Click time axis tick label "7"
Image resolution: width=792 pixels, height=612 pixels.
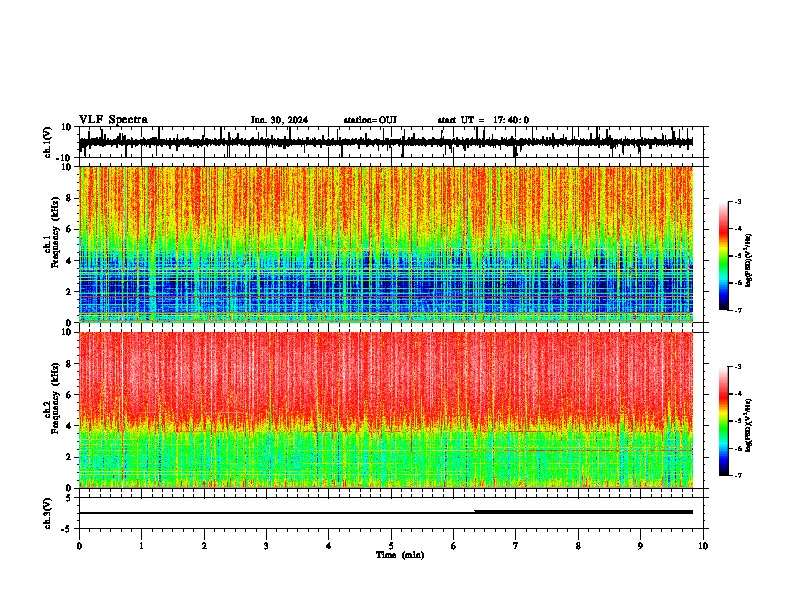516,546
